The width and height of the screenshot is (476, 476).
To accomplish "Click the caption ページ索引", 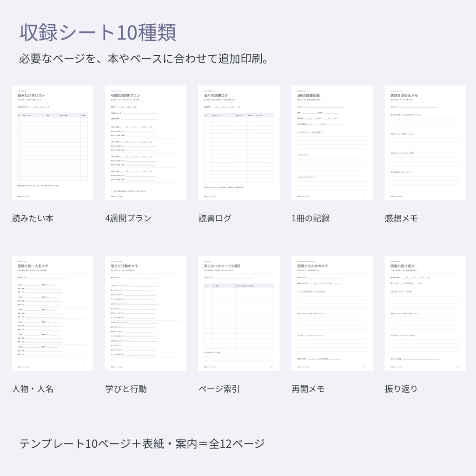I will tap(219, 389).
